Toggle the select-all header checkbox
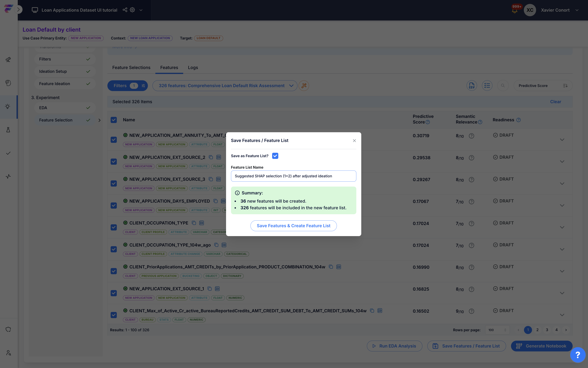Image resolution: width=588 pixels, height=368 pixels. click(114, 120)
